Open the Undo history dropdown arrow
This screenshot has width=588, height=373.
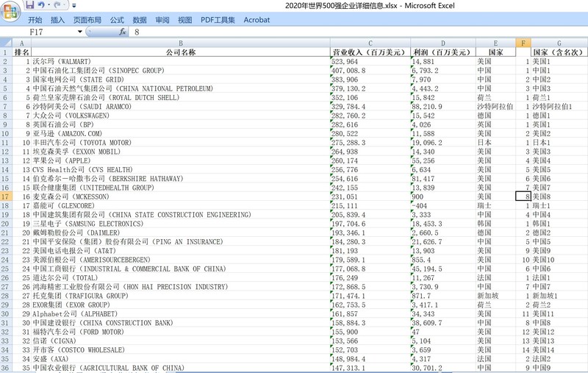click(x=49, y=5)
